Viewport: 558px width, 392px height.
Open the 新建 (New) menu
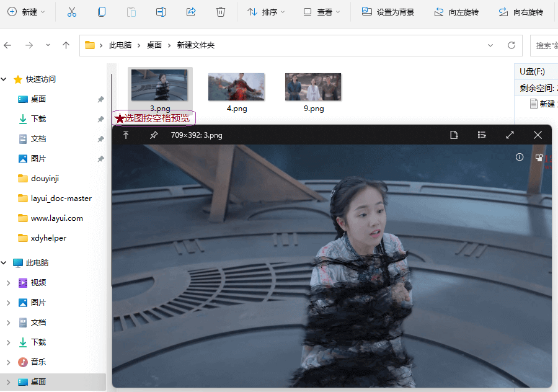point(26,12)
